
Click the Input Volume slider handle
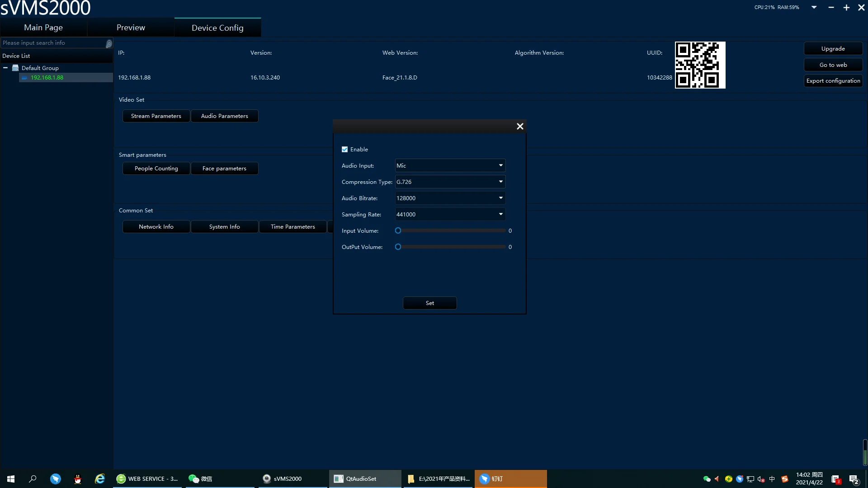click(398, 231)
